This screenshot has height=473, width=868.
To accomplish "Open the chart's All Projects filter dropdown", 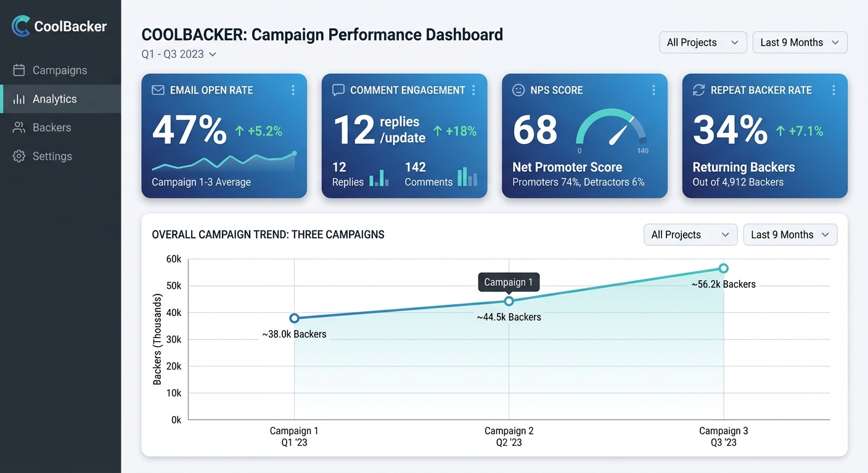I will tap(690, 235).
